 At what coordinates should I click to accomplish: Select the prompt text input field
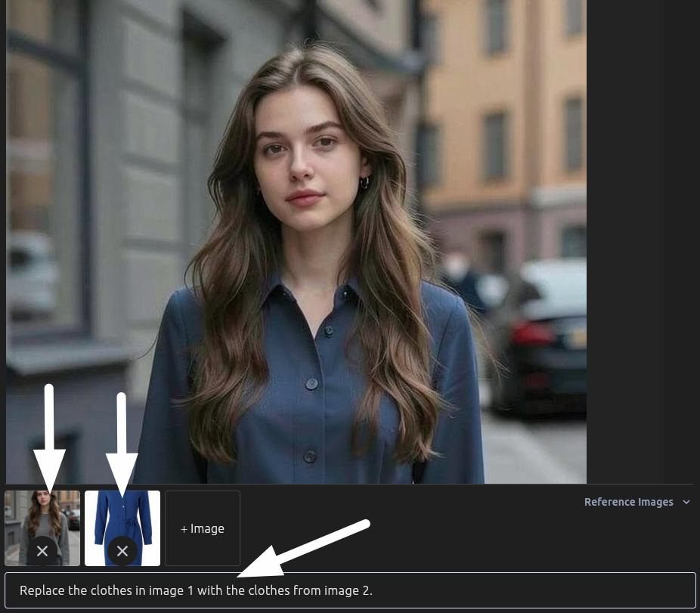pyautogui.click(x=350, y=590)
